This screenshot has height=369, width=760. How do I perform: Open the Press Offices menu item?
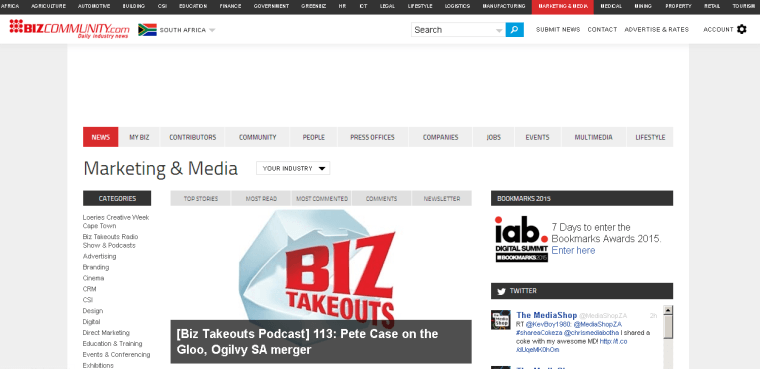372,137
